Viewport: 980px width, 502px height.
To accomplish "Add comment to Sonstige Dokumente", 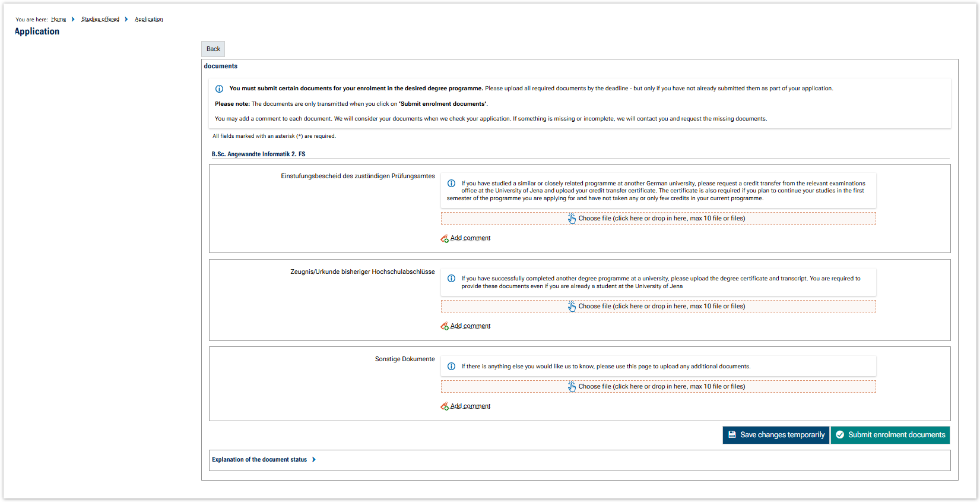I will click(x=470, y=406).
